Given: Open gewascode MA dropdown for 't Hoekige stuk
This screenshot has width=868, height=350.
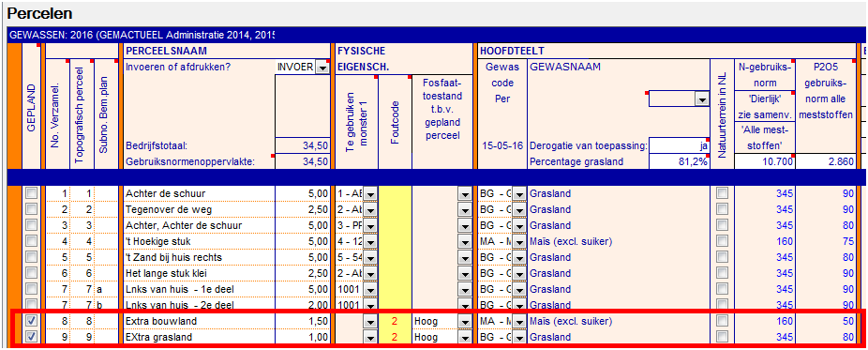Looking at the screenshot, I should tap(518, 242).
